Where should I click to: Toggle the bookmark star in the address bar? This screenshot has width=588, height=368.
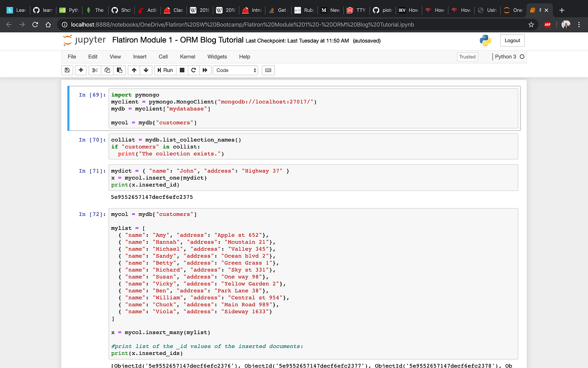(531, 25)
